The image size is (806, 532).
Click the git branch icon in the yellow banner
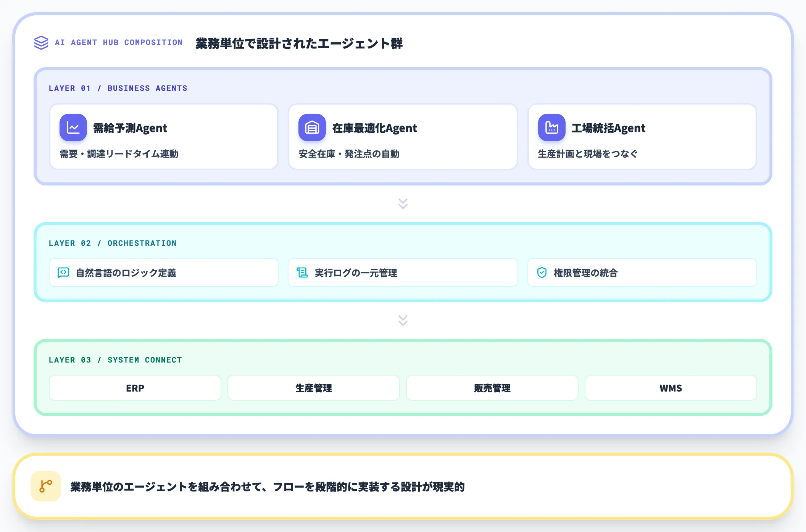(x=46, y=486)
